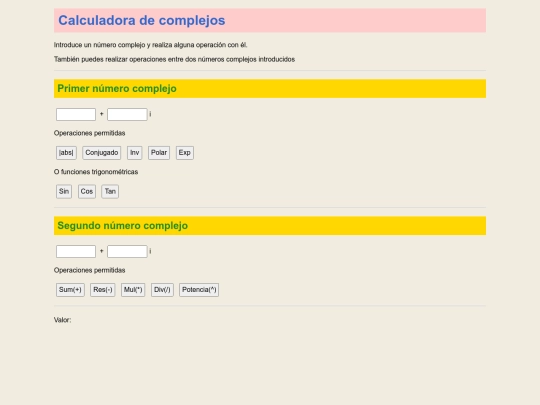This screenshot has height=405, width=540.
Task: Click the Potencia(^) button
Action: point(199,290)
